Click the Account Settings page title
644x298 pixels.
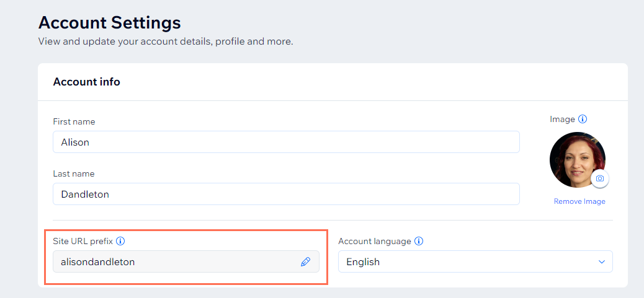click(110, 23)
